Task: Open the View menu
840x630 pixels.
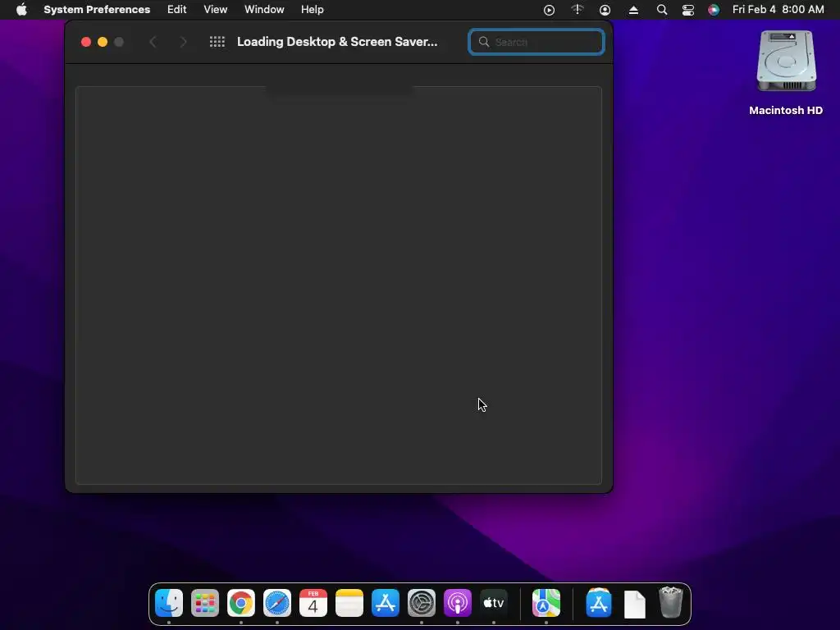Action: (216, 10)
